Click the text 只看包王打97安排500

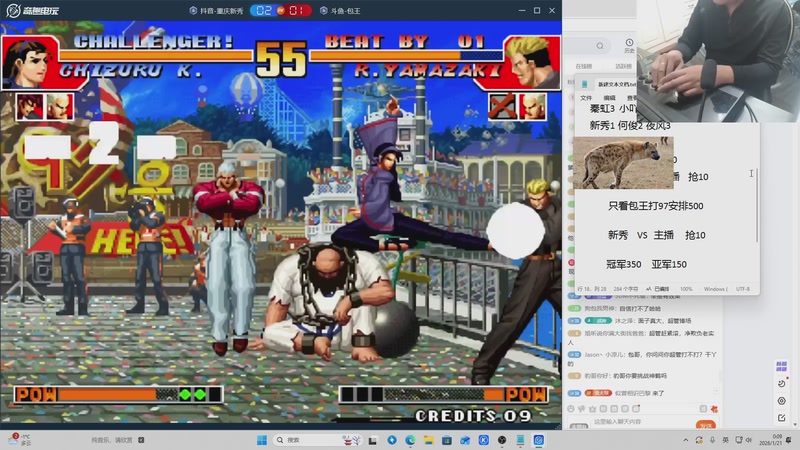pos(656,206)
